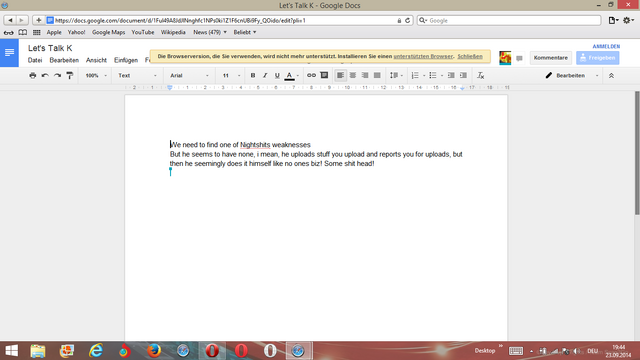Show bookmarks with the book icon
640x360 pixels.
23,32
